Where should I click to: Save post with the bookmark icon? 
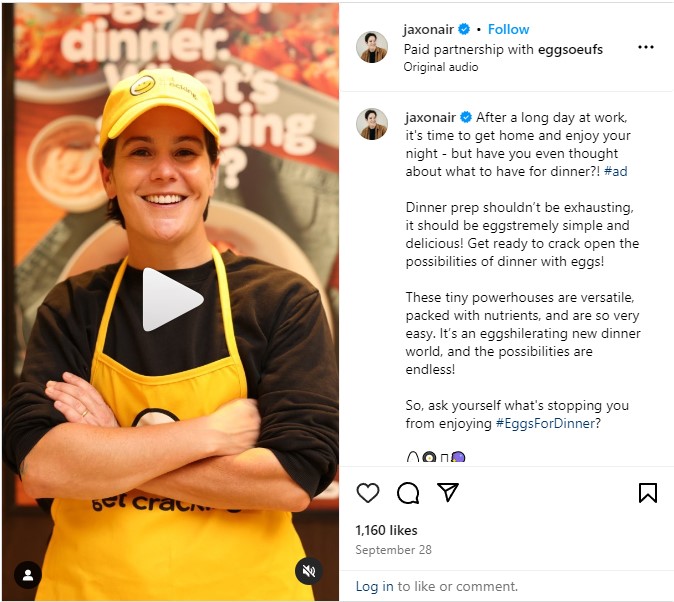648,493
